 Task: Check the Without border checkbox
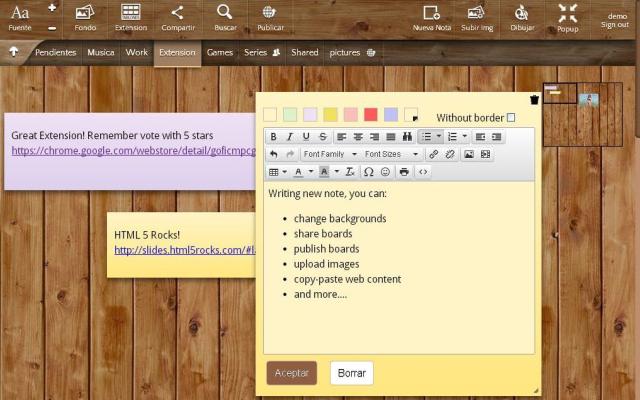tap(511, 118)
